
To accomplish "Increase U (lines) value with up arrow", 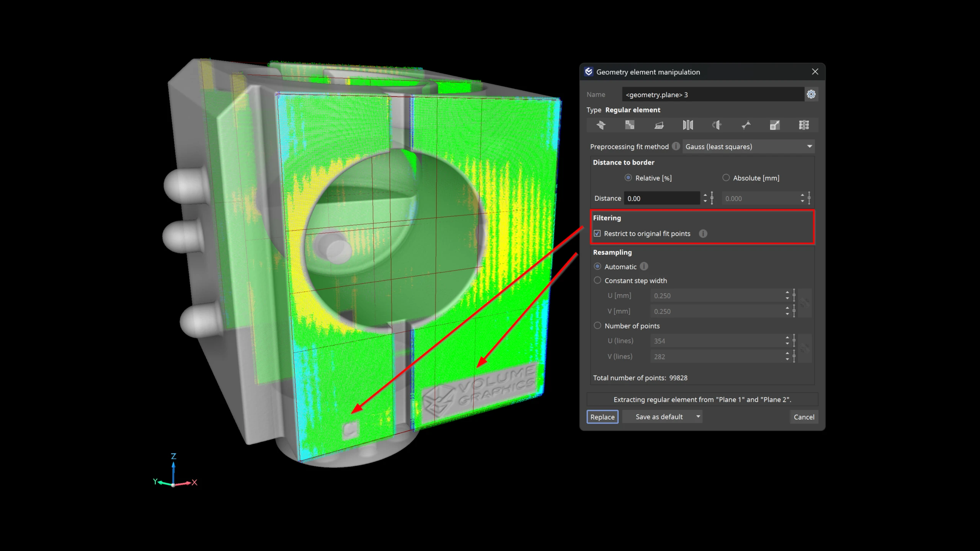I will coord(787,338).
